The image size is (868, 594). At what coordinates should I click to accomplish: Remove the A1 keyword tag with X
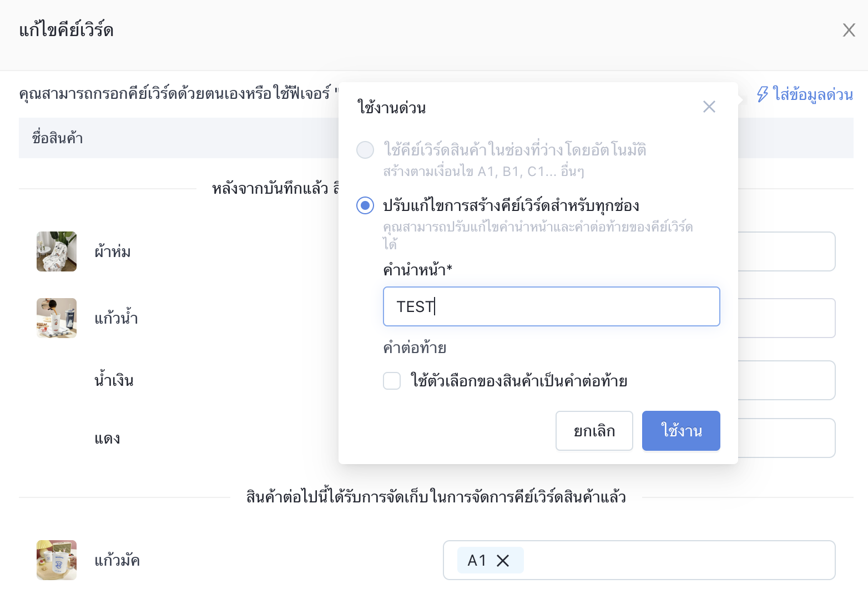coord(503,561)
